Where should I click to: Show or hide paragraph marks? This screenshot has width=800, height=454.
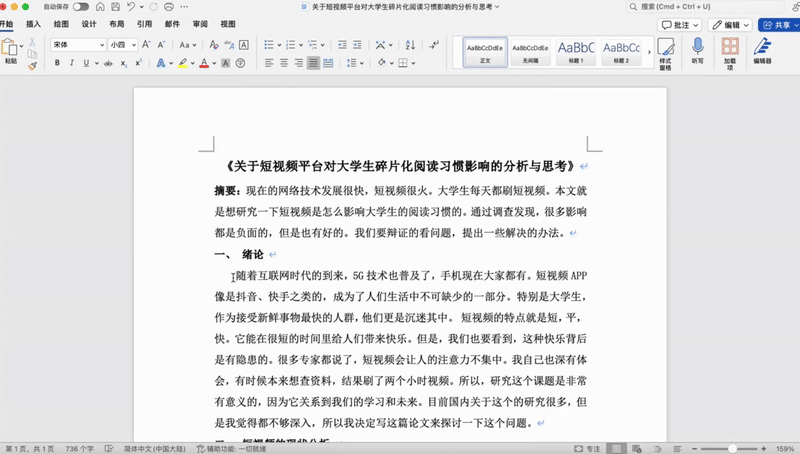pos(434,45)
